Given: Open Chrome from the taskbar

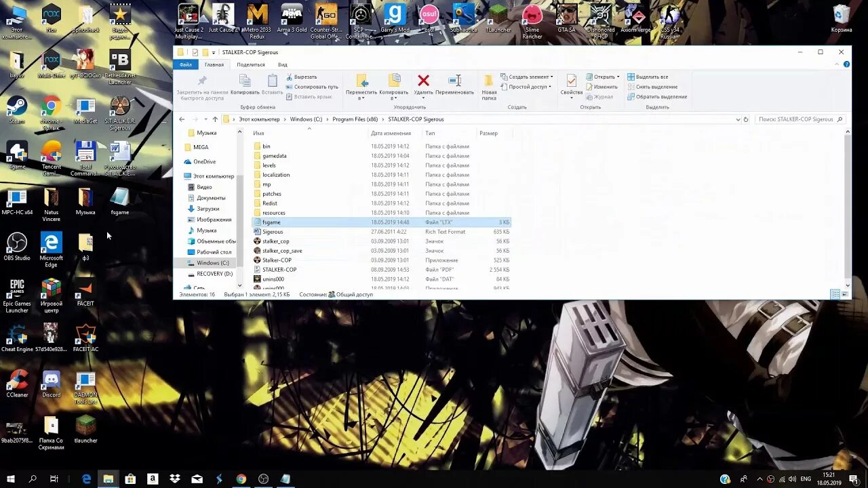Looking at the screenshot, I should 241,479.
